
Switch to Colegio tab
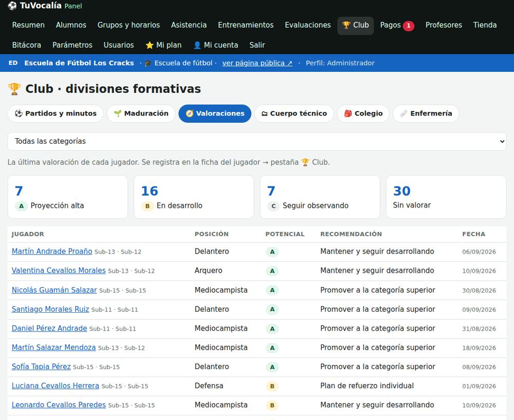click(x=363, y=113)
